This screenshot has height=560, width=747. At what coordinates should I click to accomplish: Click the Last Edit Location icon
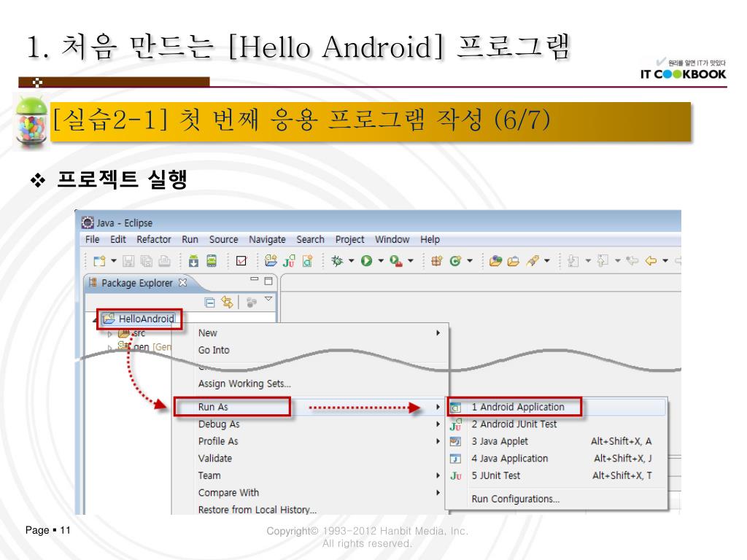632,261
